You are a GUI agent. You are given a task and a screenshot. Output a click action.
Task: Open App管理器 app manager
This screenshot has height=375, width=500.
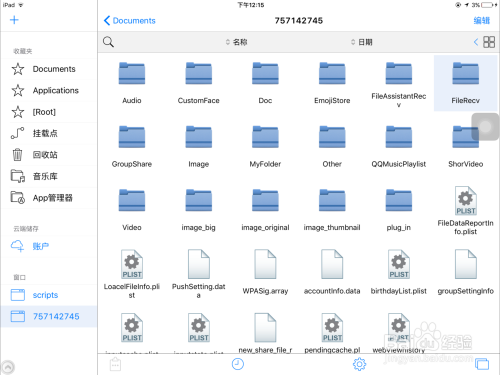49,198
